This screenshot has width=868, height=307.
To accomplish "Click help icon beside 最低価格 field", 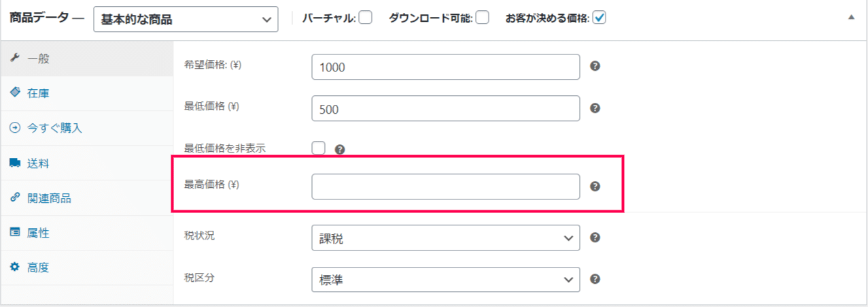I will [x=594, y=108].
